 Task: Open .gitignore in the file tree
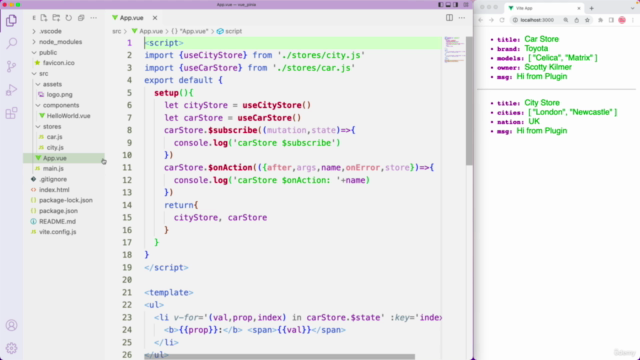coord(53,179)
